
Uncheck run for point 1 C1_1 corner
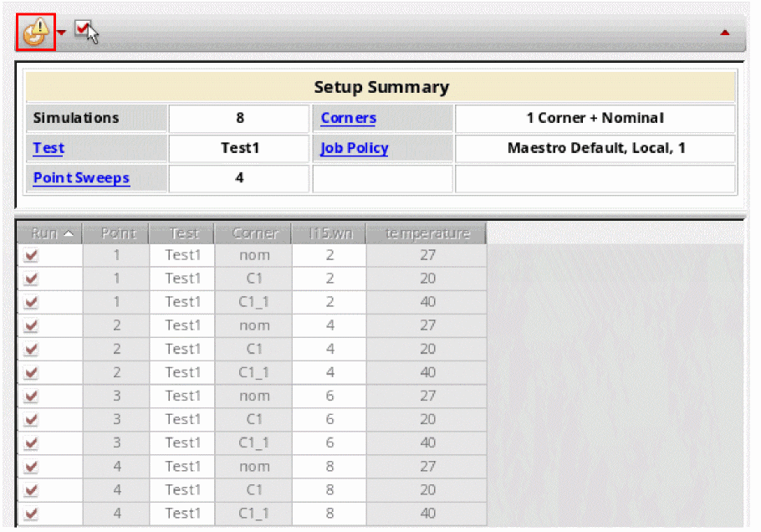(x=31, y=302)
